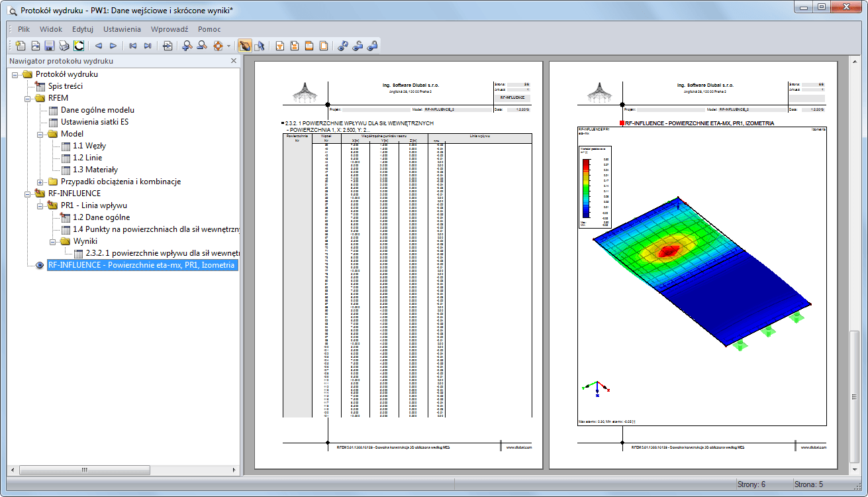Click the go-to-page icon
The height and width of the screenshot is (497, 868).
(168, 46)
